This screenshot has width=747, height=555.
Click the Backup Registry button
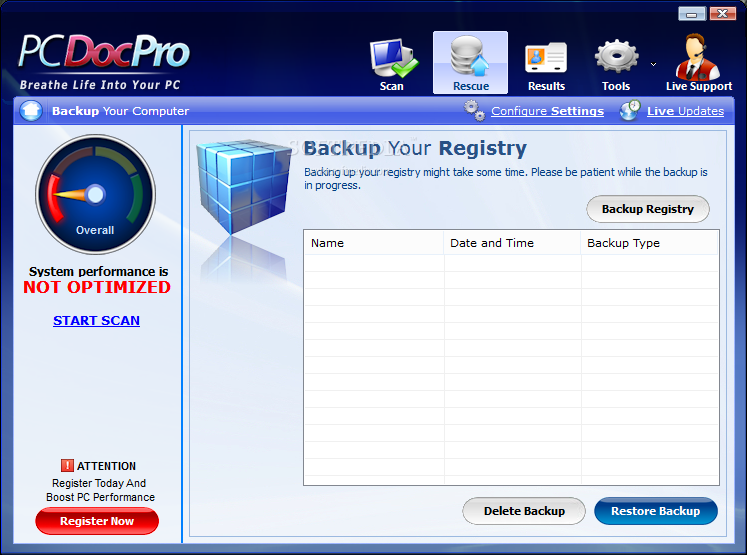[648, 209]
